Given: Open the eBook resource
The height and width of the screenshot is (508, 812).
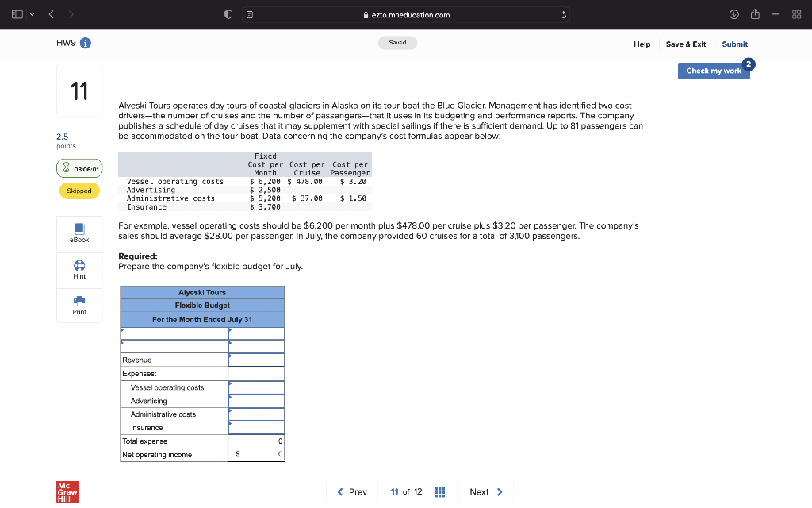Looking at the screenshot, I should (79, 233).
